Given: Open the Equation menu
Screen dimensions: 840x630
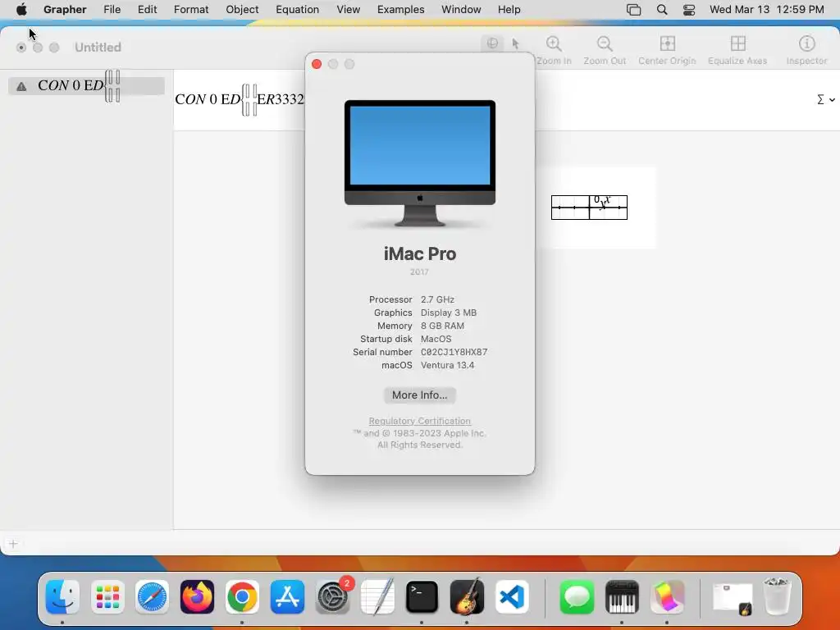Looking at the screenshot, I should tap(297, 10).
